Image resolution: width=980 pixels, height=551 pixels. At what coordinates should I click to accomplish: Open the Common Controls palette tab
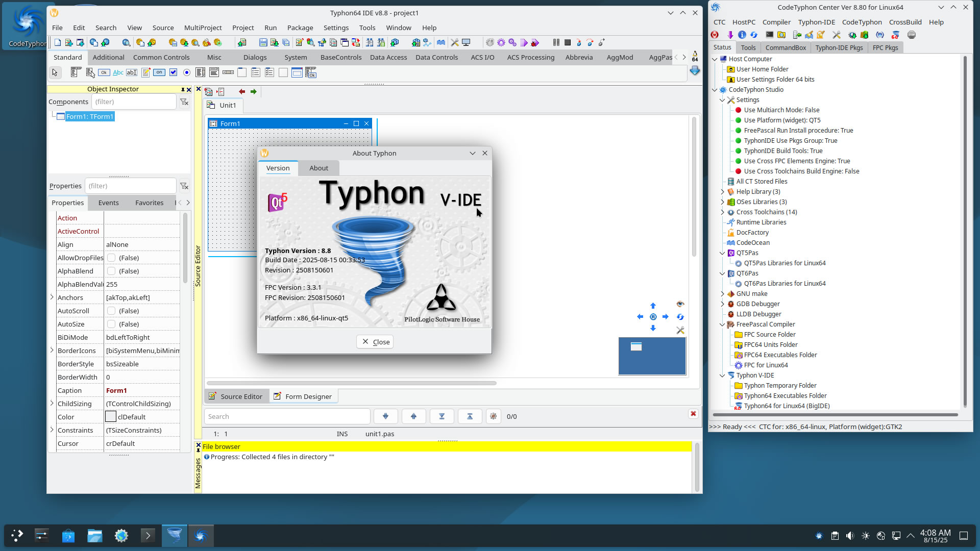[161, 57]
